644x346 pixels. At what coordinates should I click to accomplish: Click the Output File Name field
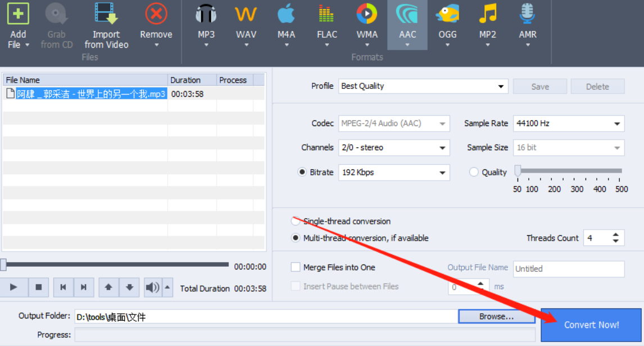point(569,269)
